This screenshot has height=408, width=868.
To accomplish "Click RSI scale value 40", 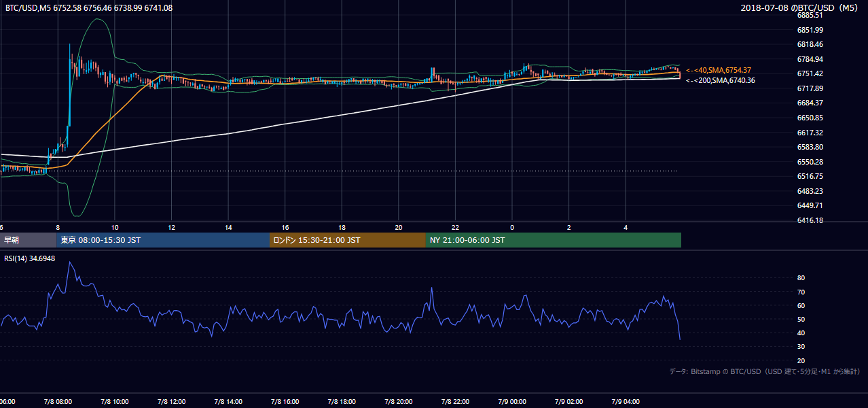I will tap(801, 333).
